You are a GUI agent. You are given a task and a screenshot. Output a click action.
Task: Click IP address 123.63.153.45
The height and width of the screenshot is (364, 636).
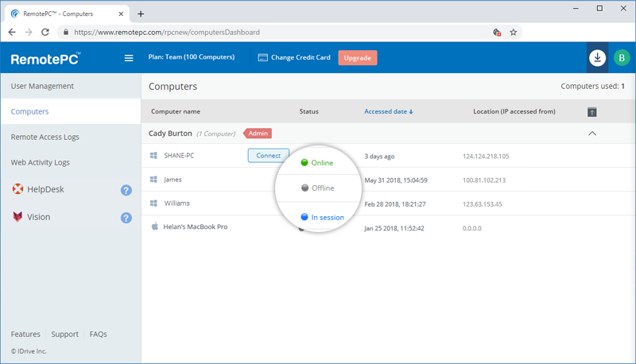click(483, 204)
